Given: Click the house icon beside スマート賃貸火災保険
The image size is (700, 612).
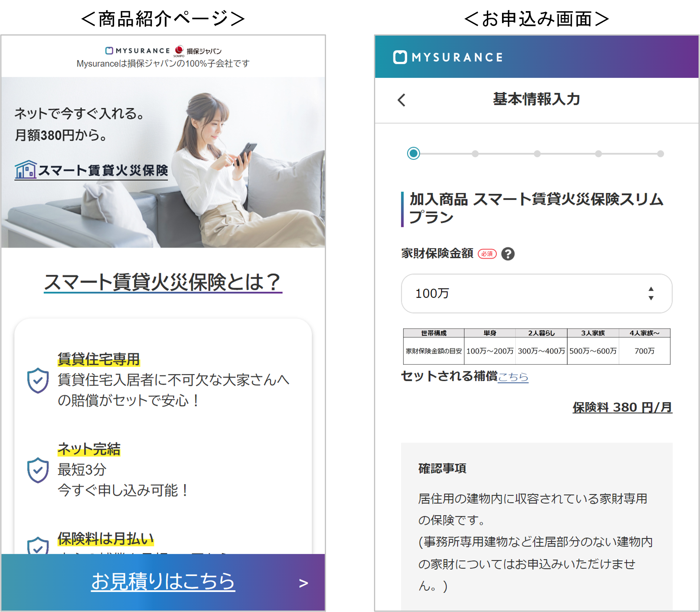Looking at the screenshot, I should coord(26,170).
